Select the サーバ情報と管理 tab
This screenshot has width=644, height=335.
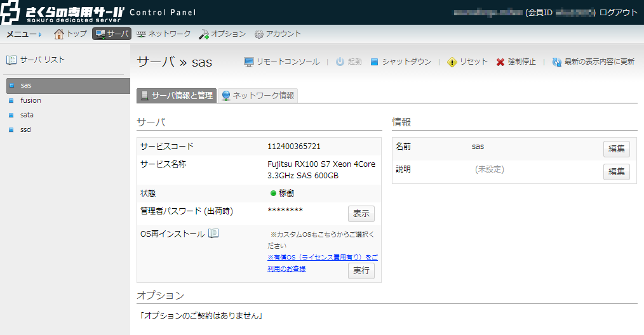click(x=177, y=96)
